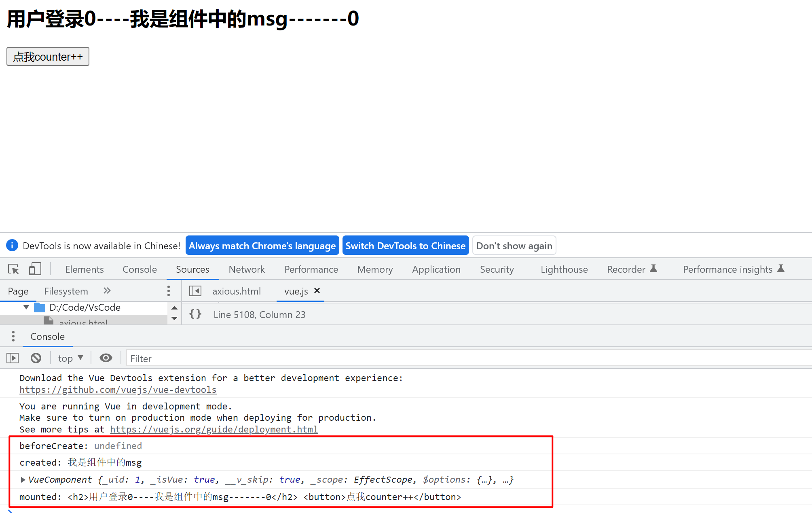812x513 pixels.
Task: Click Always match Chrome's language button
Action: 262,246
